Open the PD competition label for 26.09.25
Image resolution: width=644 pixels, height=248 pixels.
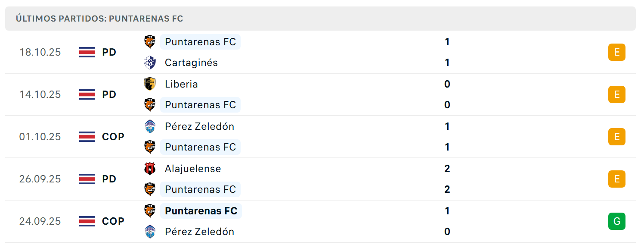109,179
